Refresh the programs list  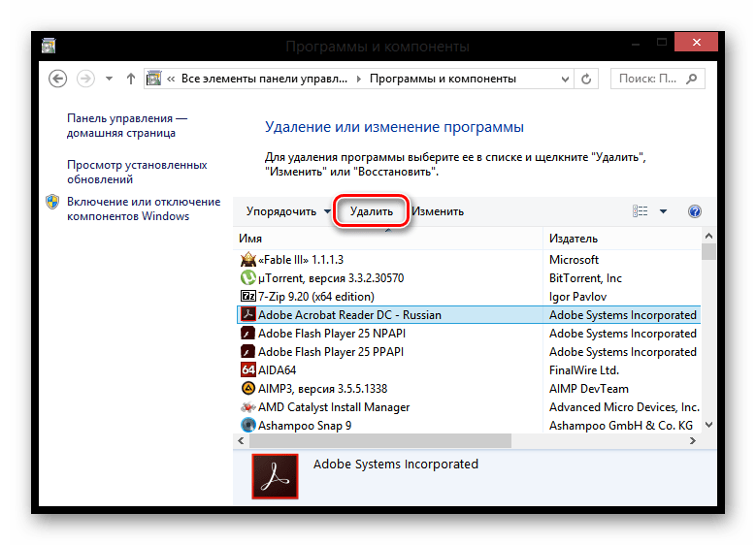coord(586,79)
